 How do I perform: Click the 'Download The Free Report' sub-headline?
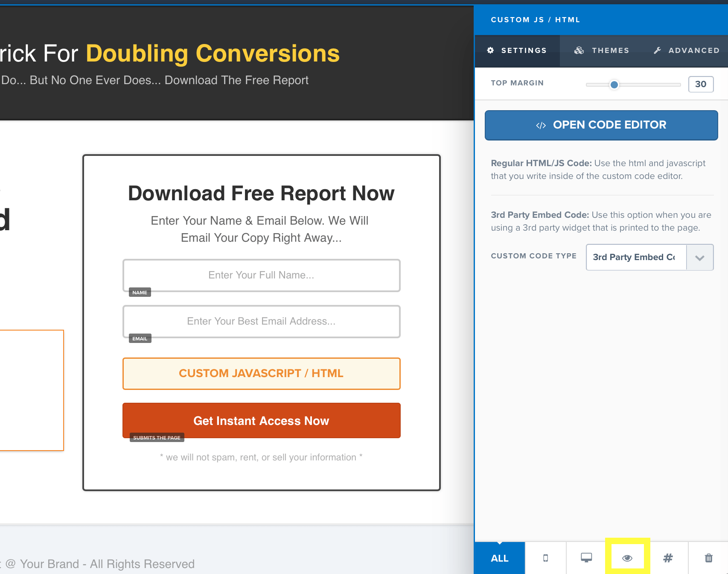tap(236, 80)
